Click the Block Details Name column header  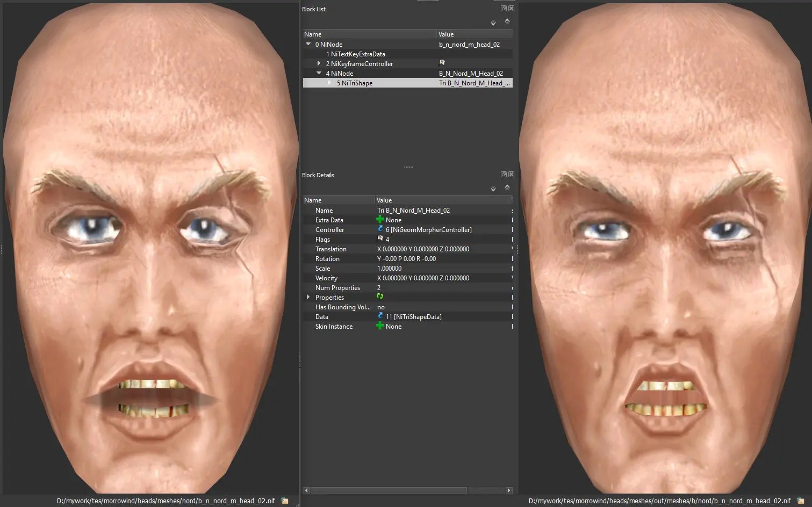(339, 200)
